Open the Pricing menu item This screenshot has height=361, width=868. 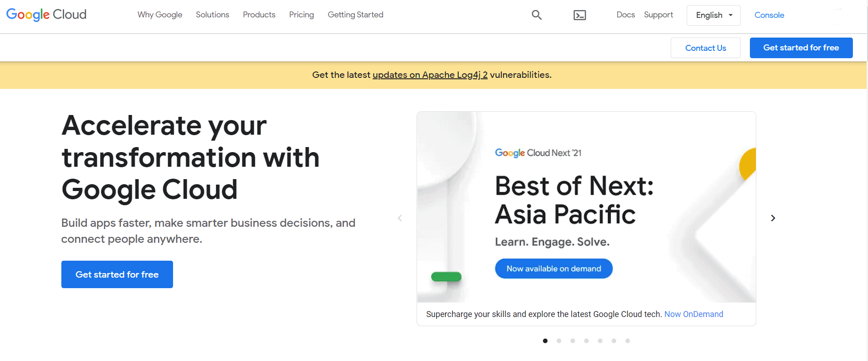[301, 15]
